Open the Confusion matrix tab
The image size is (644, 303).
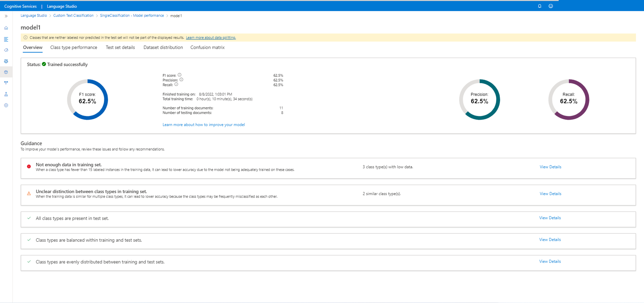tap(207, 48)
